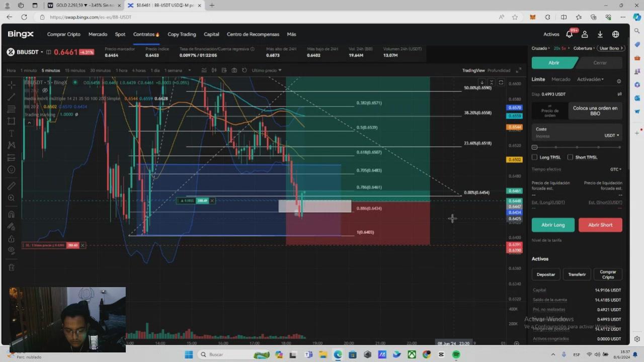Image resolution: width=644 pixels, height=362 pixels.
Task: Open the Comprar Cripto menu
Action: [x=64, y=34]
